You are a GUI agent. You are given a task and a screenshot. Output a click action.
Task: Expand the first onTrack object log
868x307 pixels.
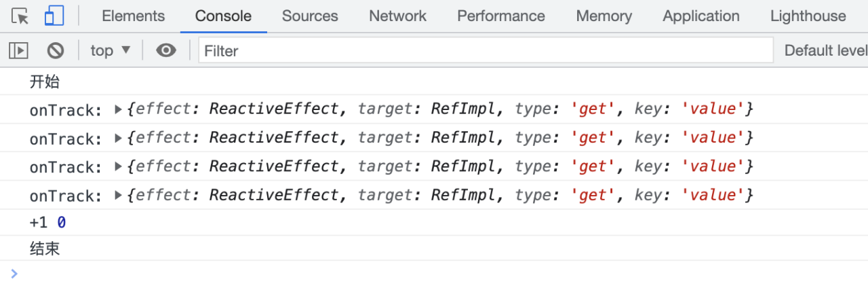tap(119, 109)
